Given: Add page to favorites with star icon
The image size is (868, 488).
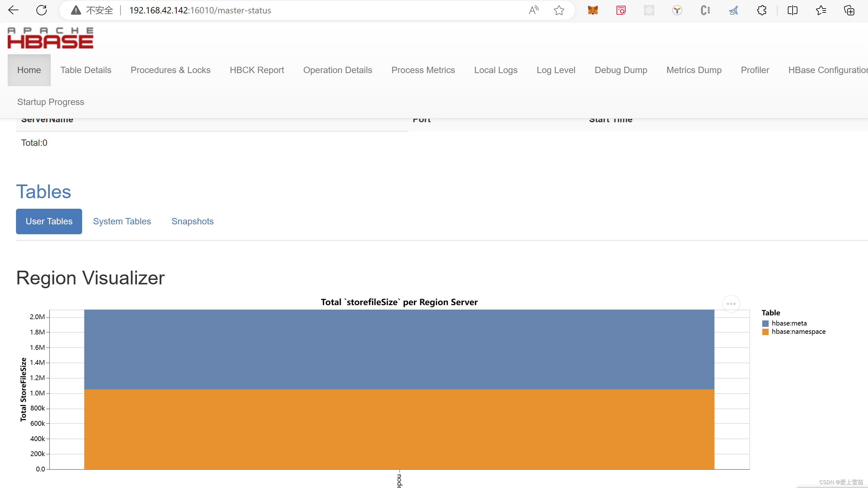Looking at the screenshot, I should point(559,10).
